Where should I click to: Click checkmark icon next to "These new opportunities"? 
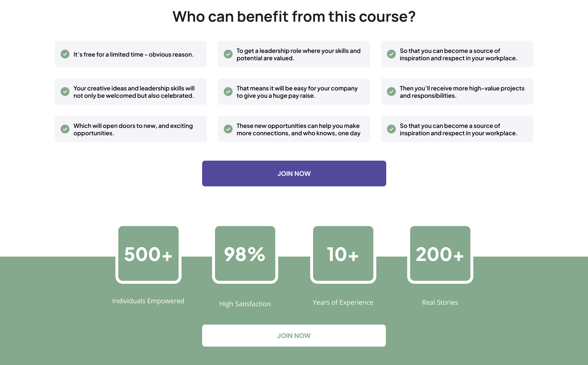click(228, 129)
